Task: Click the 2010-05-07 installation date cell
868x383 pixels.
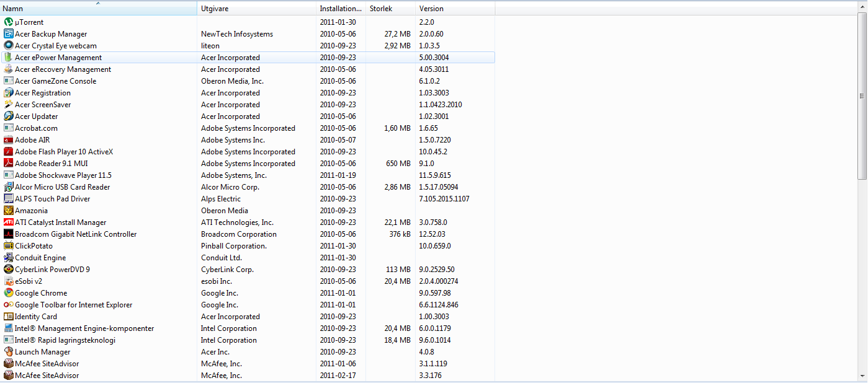Action: [x=338, y=140]
